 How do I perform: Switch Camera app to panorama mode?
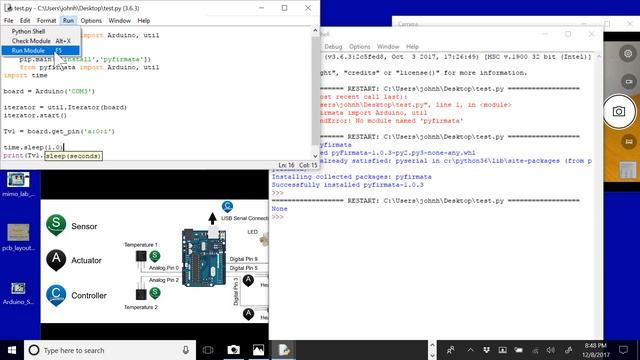point(629,142)
